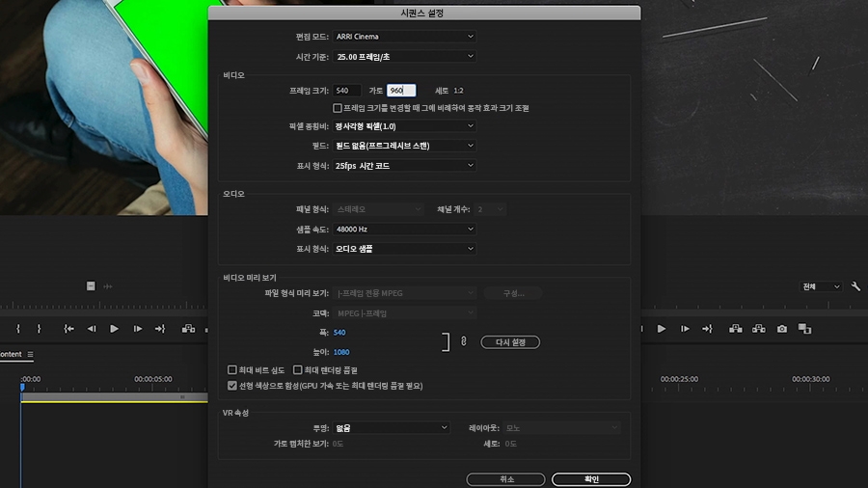The width and height of the screenshot is (868, 488).
Task: Open the 편집 모드 dropdown showing ARRI Cinema
Action: point(404,37)
